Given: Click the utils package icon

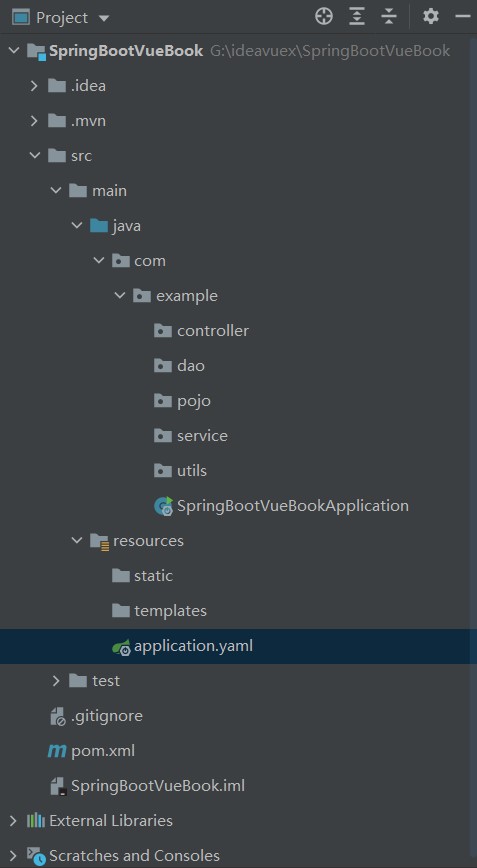Looking at the screenshot, I should coord(163,470).
